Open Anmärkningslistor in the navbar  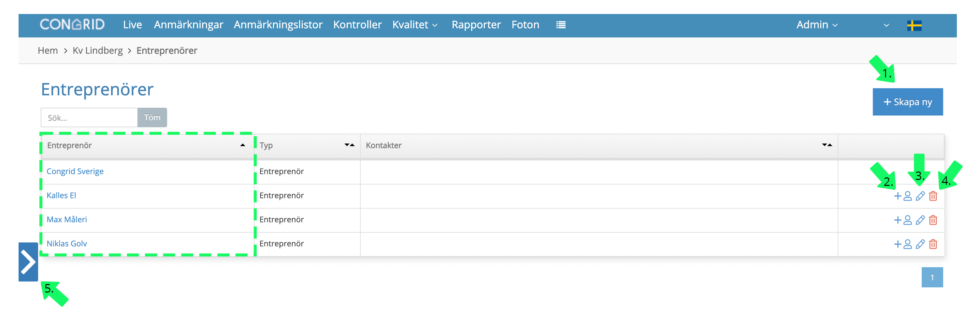pyautogui.click(x=278, y=25)
